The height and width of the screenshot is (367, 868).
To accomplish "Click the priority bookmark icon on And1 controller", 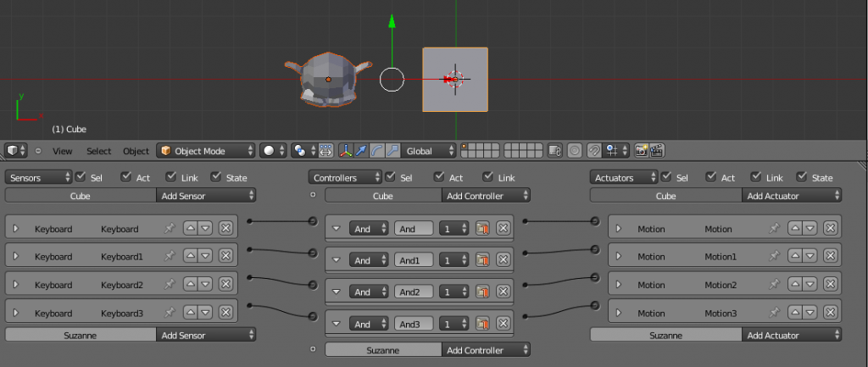I will [482, 260].
